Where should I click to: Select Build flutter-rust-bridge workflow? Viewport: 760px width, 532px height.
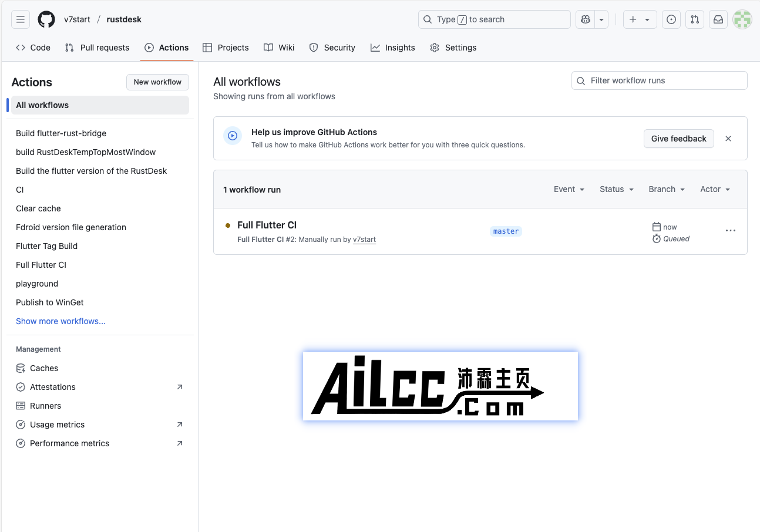click(x=61, y=133)
